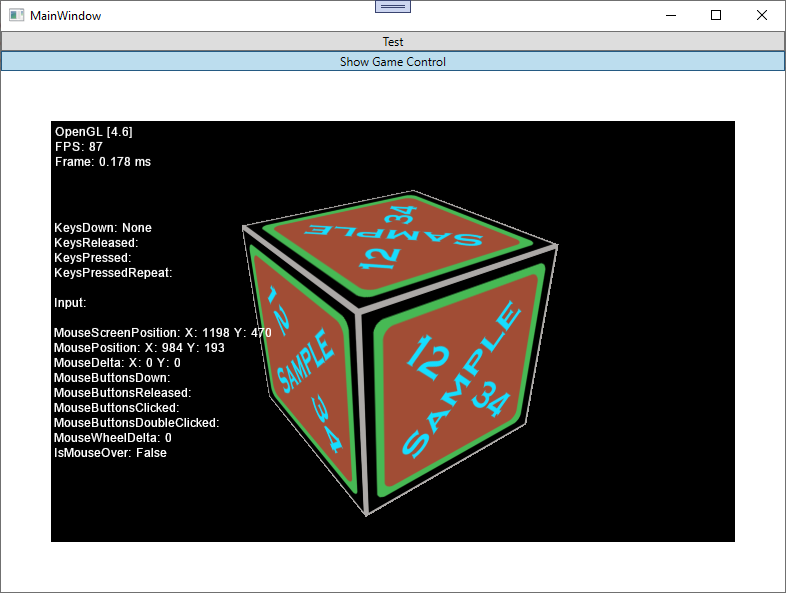Click the KeysDown: None line

click(x=103, y=228)
